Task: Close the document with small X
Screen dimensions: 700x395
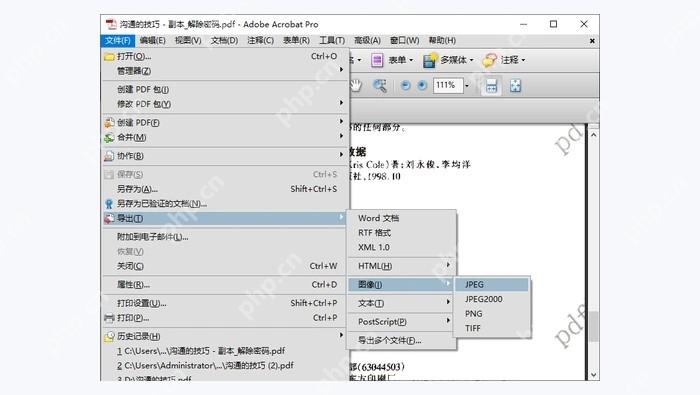Action: 592,41
